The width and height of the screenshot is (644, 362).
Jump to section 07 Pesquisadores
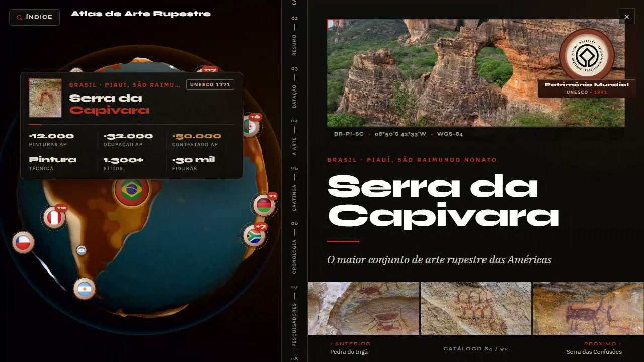coord(294,317)
